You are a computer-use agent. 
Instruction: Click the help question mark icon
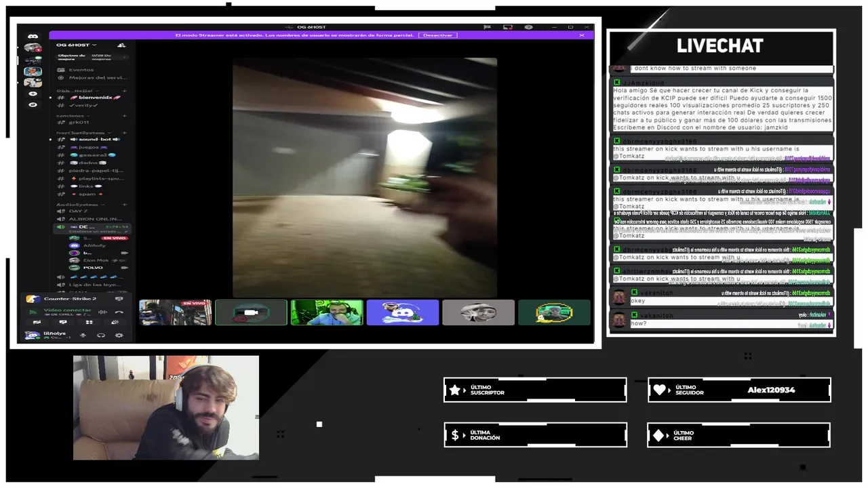[528, 27]
